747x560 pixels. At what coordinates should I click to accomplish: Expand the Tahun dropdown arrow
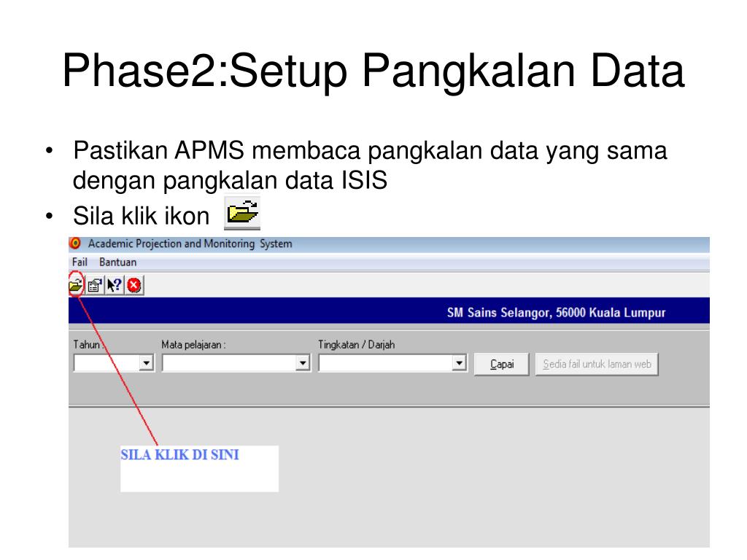pyautogui.click(x=146, y=363)
